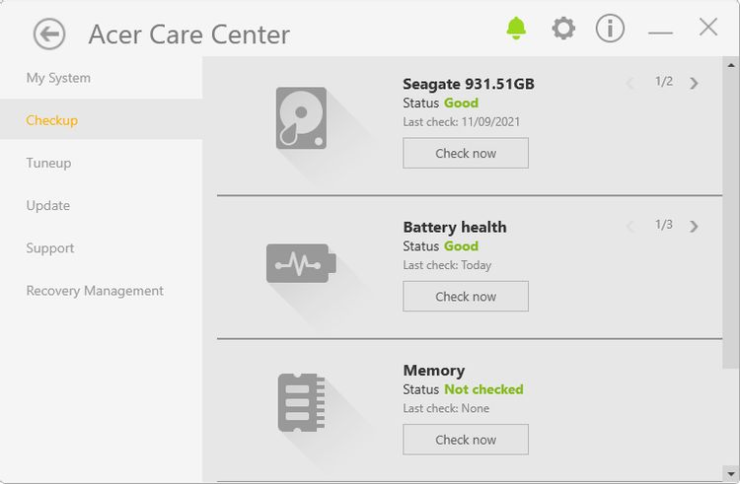Show app information via the circled i icon
This screenshot has height=484, width=740.
tap(610, 28)
